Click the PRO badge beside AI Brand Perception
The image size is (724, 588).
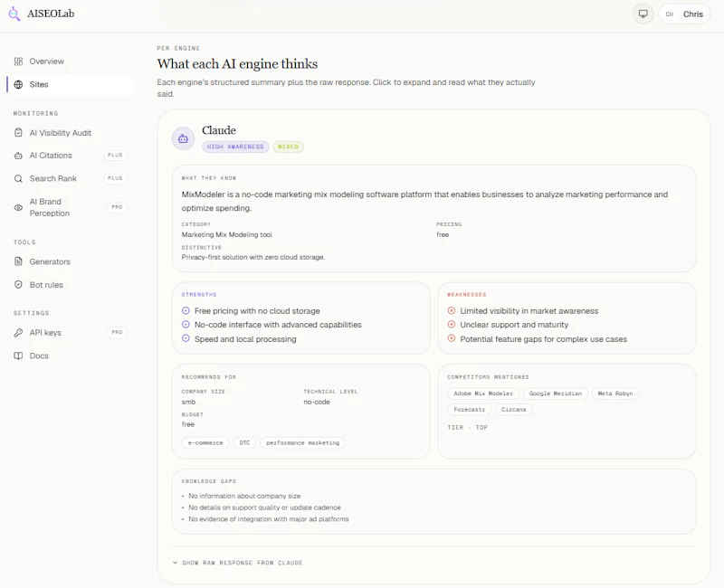[x=117, y=207]
